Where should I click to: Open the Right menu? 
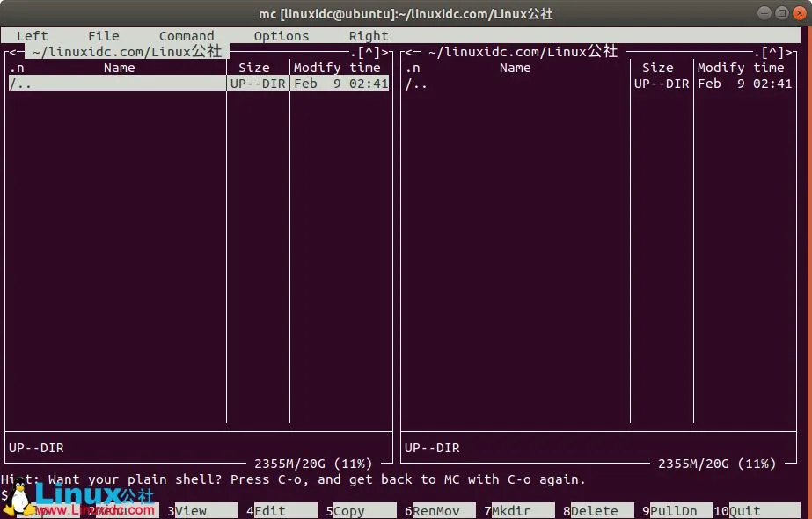[x=369, y=36]
